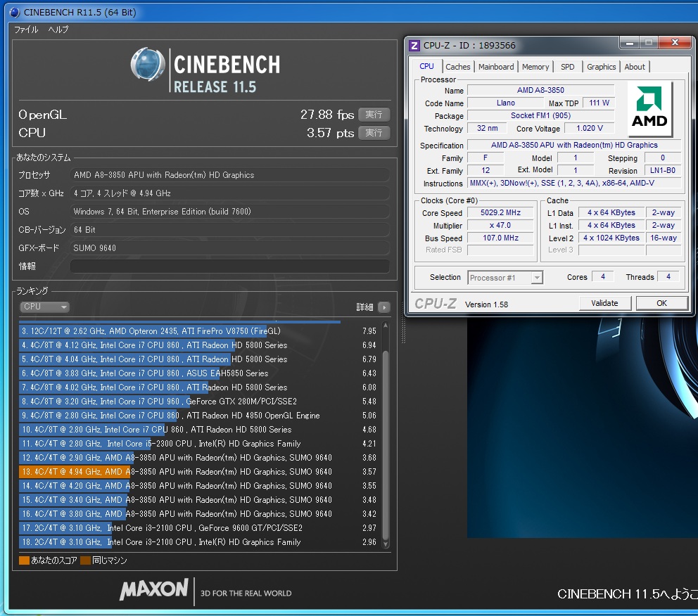Open the ヘルプ menu

point(58,30)
